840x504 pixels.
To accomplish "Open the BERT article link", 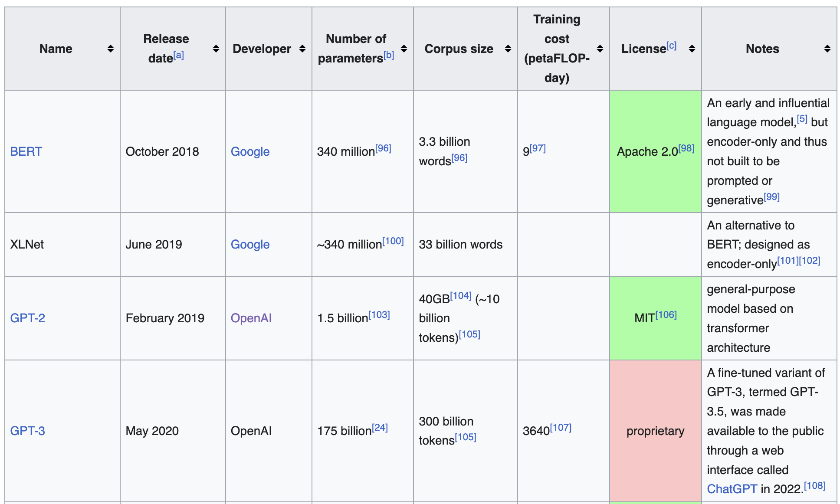I will point(26,151).
